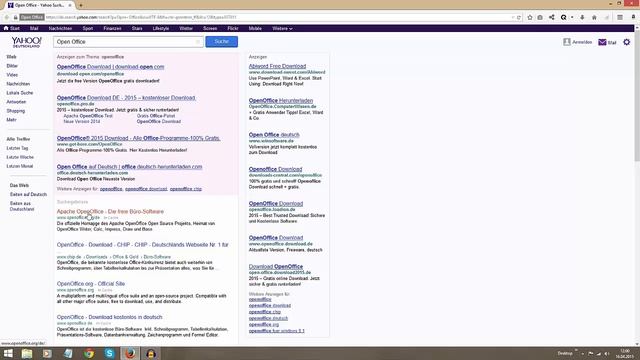Click the share icon in Firefox toolbar
640x360 pixels.
point(552,18)
